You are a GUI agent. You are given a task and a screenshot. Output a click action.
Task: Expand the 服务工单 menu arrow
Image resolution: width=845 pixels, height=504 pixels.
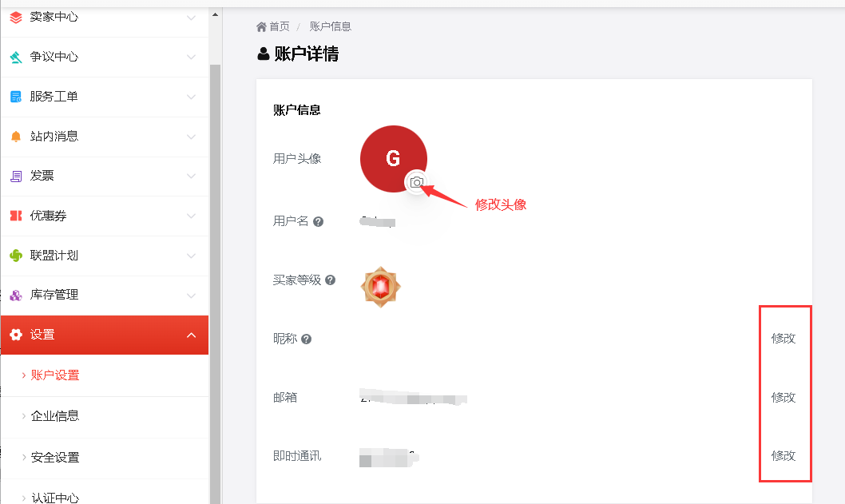(x=191, y=97)
